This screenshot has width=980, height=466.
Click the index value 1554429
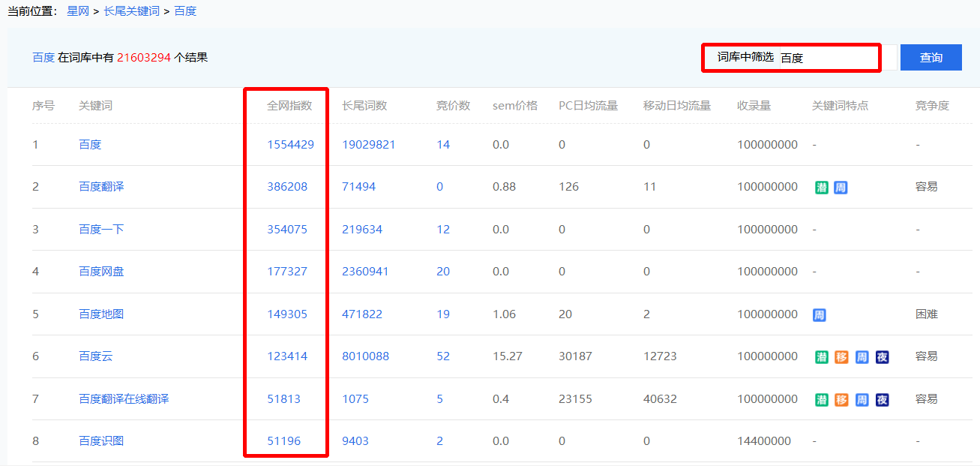point(291,145)
